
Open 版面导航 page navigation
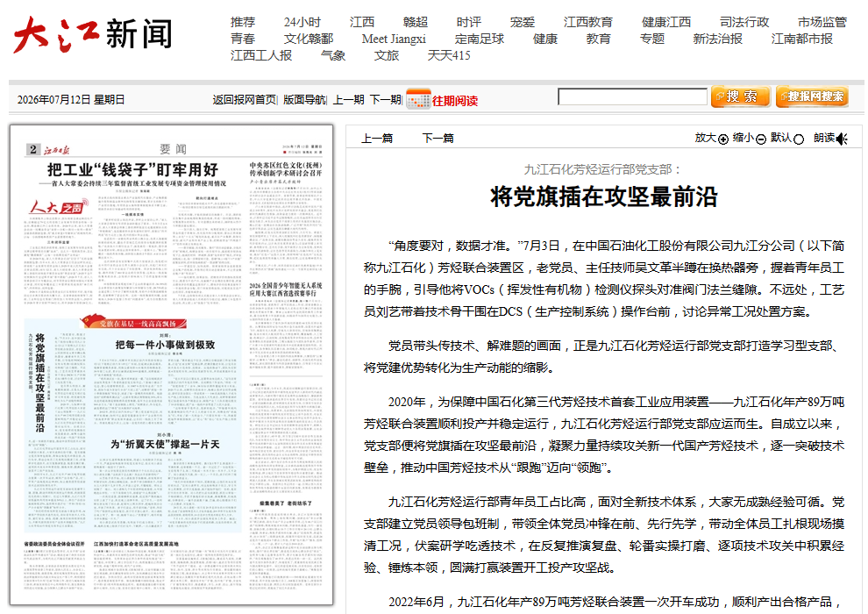(304, 100)
